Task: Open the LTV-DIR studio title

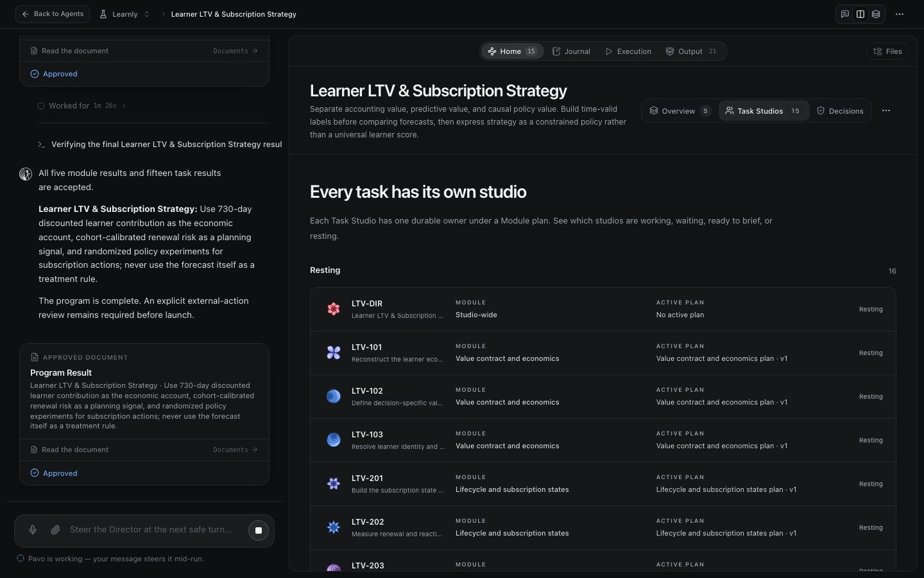Action: pyautogui.click(x=367, y=304)
